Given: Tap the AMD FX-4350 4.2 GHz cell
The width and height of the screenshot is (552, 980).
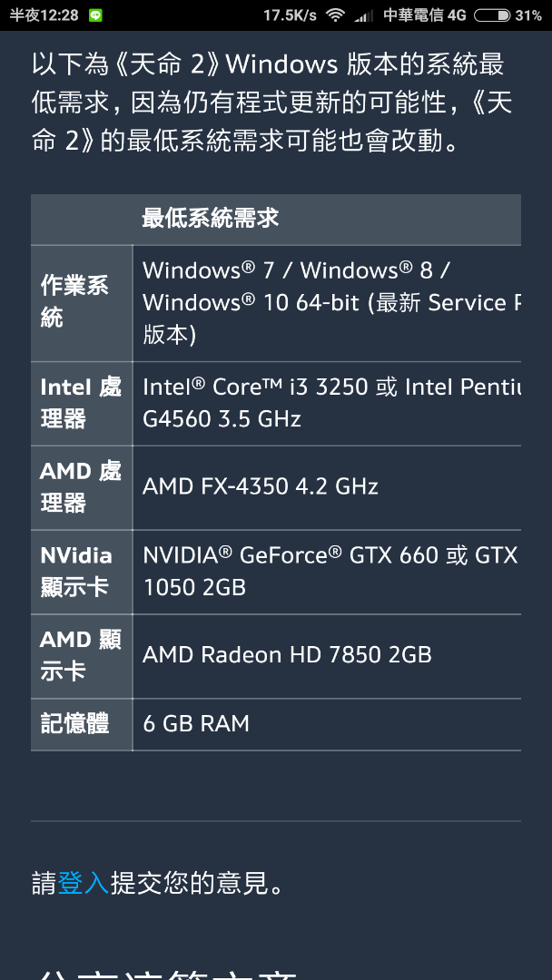Looking at the screenshot, I should pos(327,488).
